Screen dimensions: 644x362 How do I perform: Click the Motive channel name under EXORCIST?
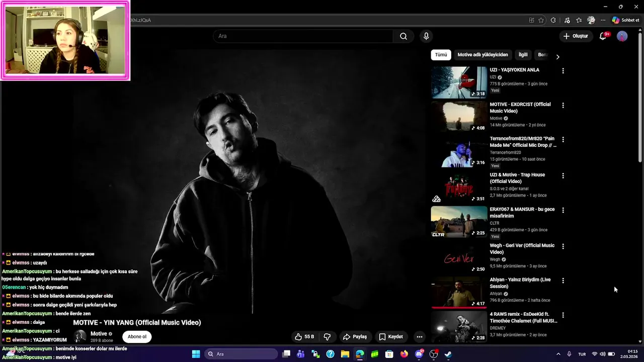[496, 118]
